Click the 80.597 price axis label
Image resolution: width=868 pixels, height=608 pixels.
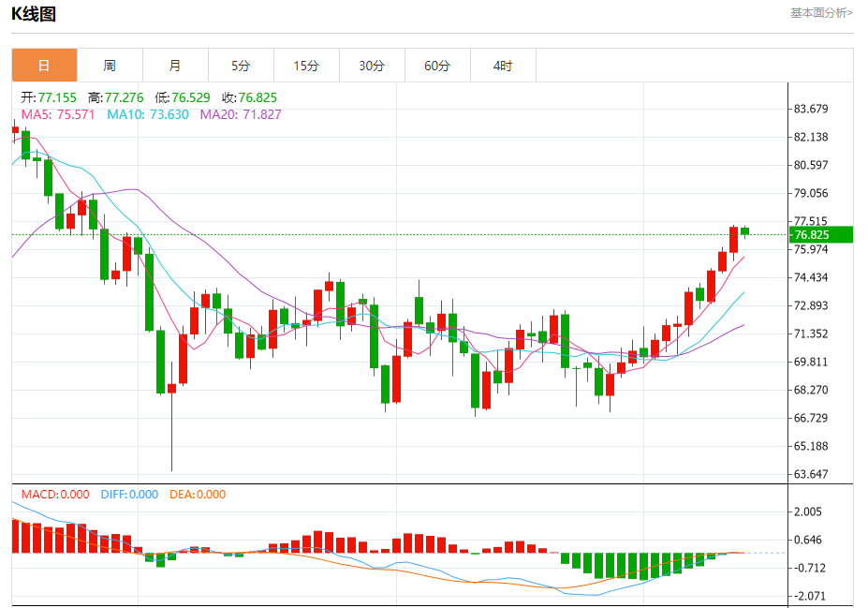[811, 165]
